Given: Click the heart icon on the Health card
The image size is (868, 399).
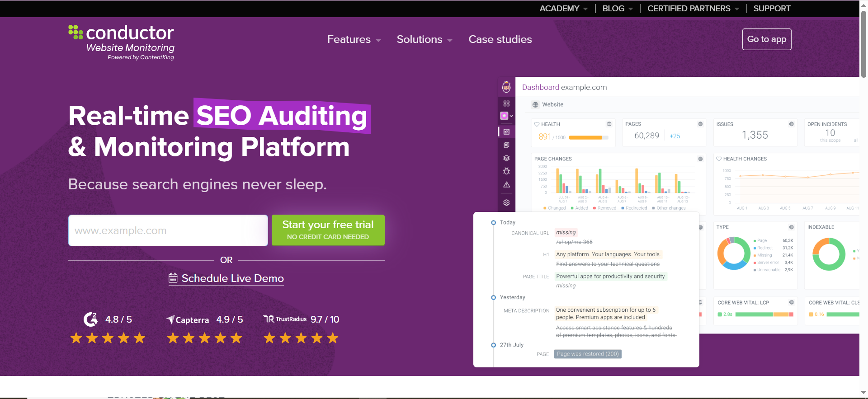Looking at the screenshot, I should (537, 124).
